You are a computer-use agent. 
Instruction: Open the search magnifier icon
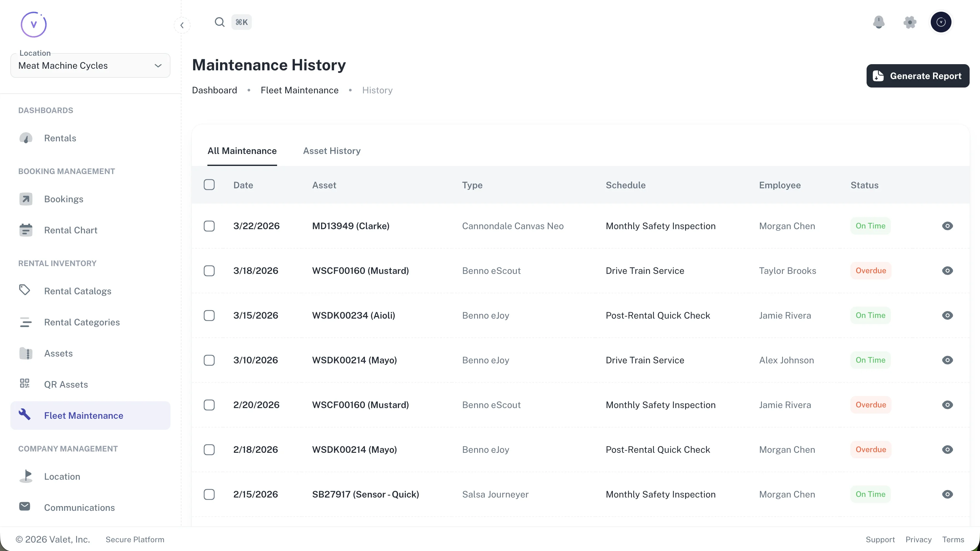pyautogui.click(x=220, y=22)
